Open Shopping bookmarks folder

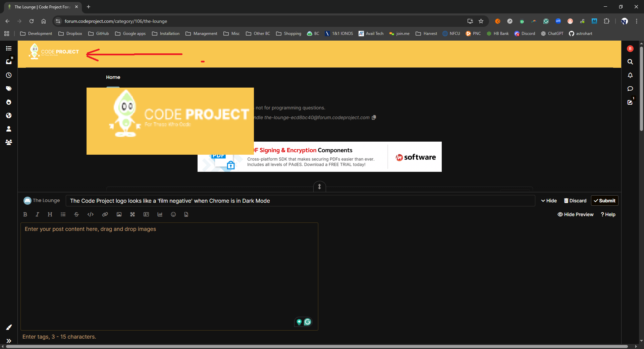click(x=289, y=34)
